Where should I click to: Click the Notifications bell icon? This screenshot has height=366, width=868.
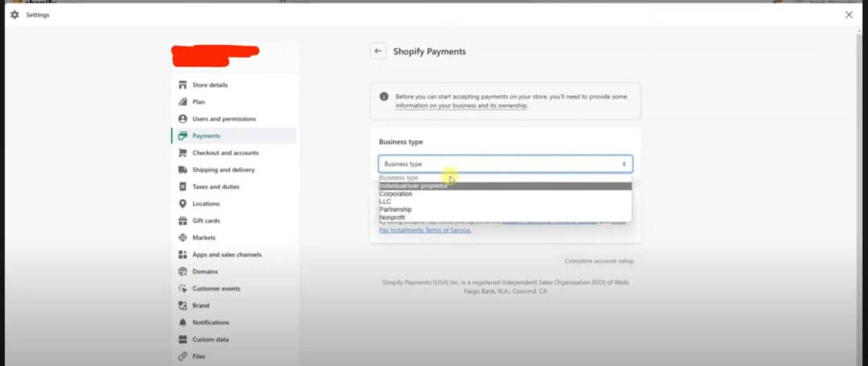[x=182, y=323]
